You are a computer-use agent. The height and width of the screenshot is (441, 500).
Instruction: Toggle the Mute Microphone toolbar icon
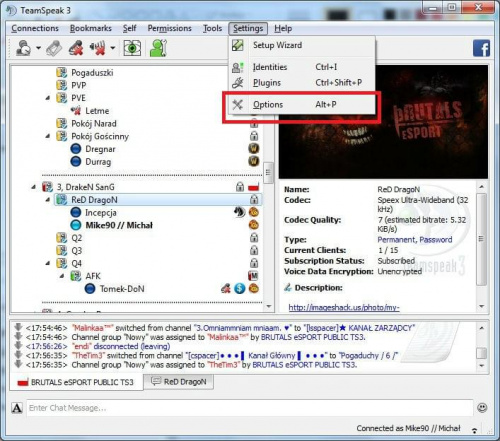click(76, 48)
